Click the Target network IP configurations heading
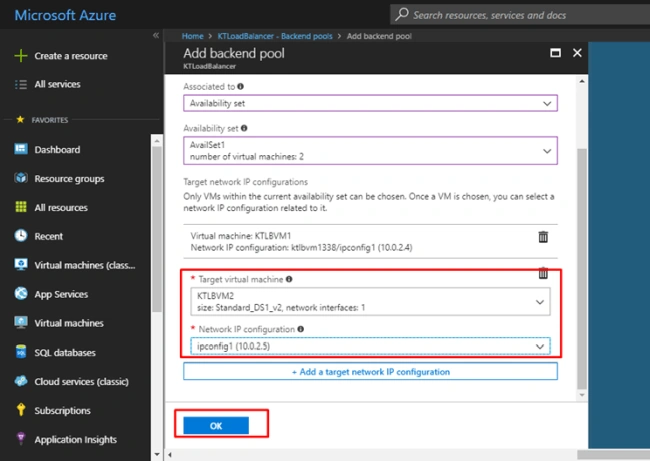This screenshot has width=650, height=461. 245,182
